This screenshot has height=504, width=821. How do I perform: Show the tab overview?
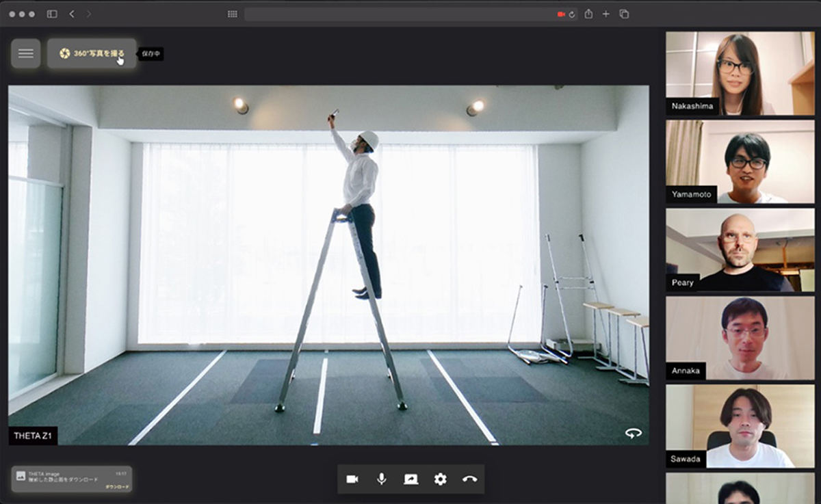tap(624, 14)
